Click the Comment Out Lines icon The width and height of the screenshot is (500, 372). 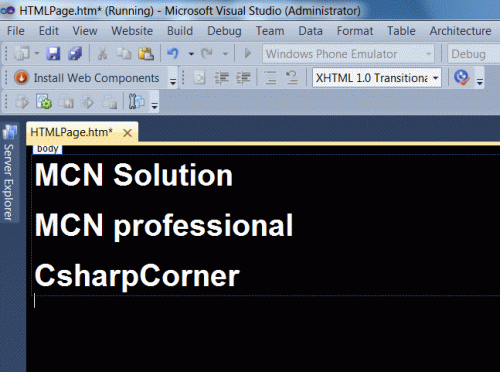pyautogui.click(x=270, y=78)
